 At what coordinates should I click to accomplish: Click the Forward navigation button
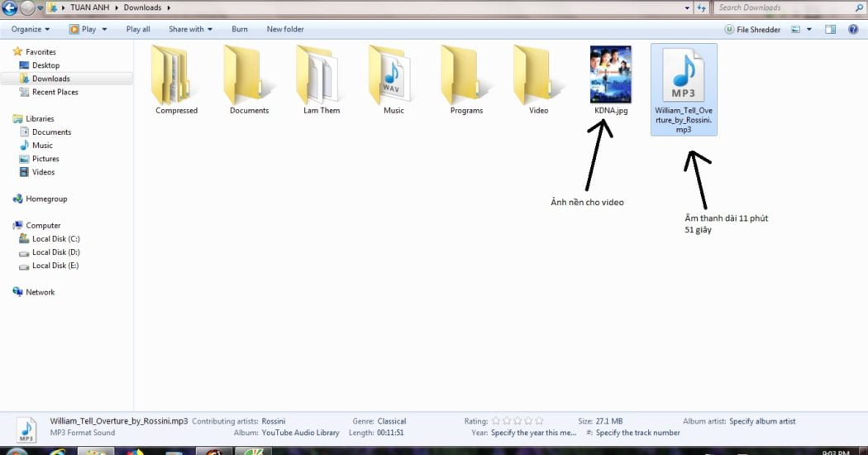click(x=27, y=7)
